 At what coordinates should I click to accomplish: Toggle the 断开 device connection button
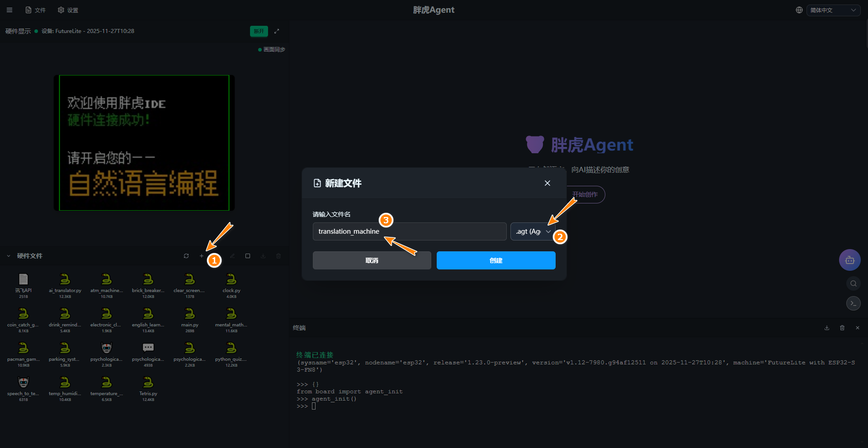click(x=259, y=31)
